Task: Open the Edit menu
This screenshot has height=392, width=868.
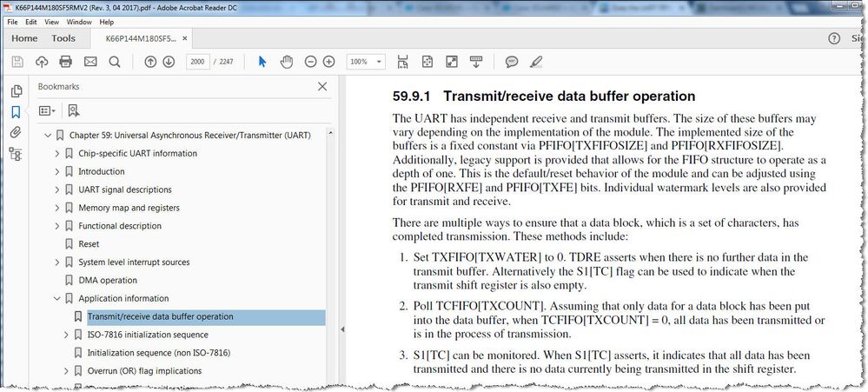Action: 31,22
